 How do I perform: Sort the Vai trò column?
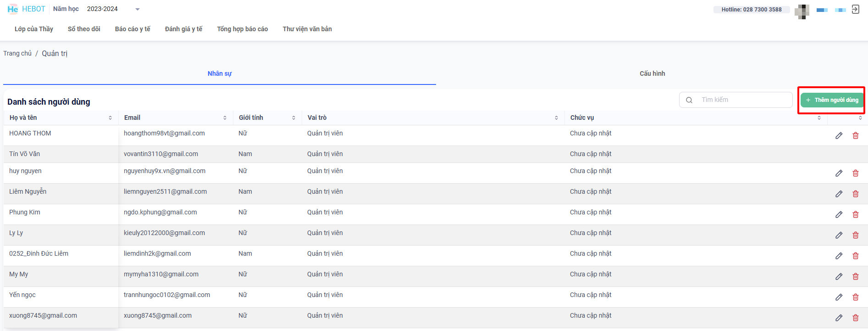tap(556, 118)
